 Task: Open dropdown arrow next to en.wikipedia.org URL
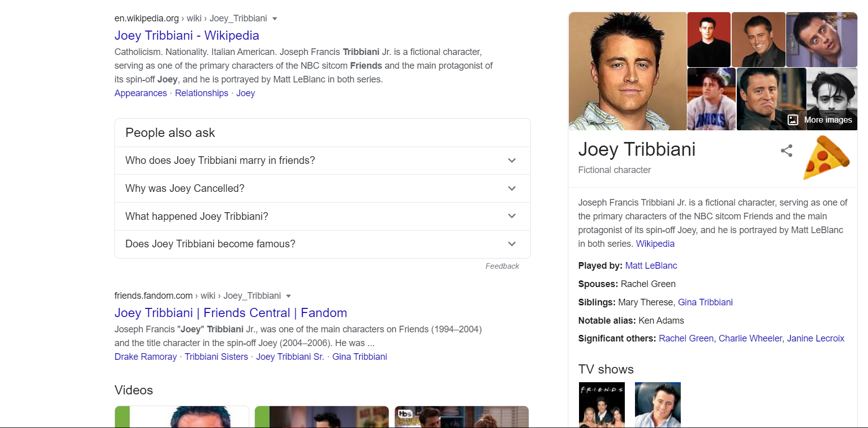pos(275,19)
